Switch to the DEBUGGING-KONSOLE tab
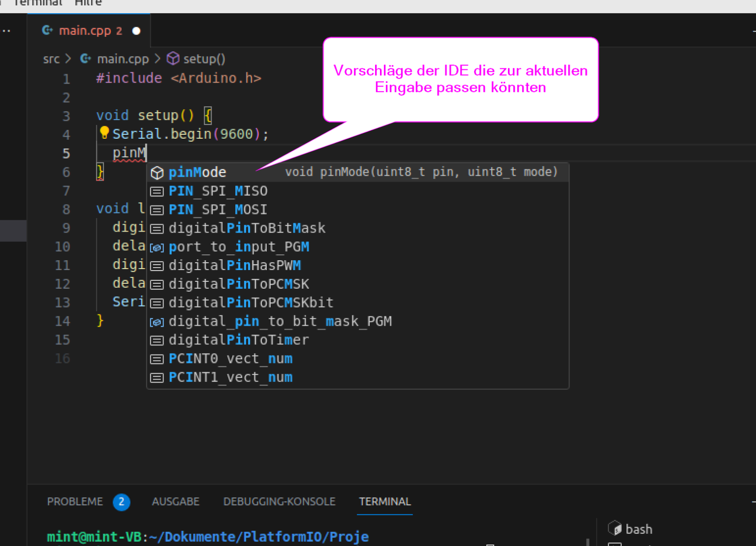 (x=279, y=501)
